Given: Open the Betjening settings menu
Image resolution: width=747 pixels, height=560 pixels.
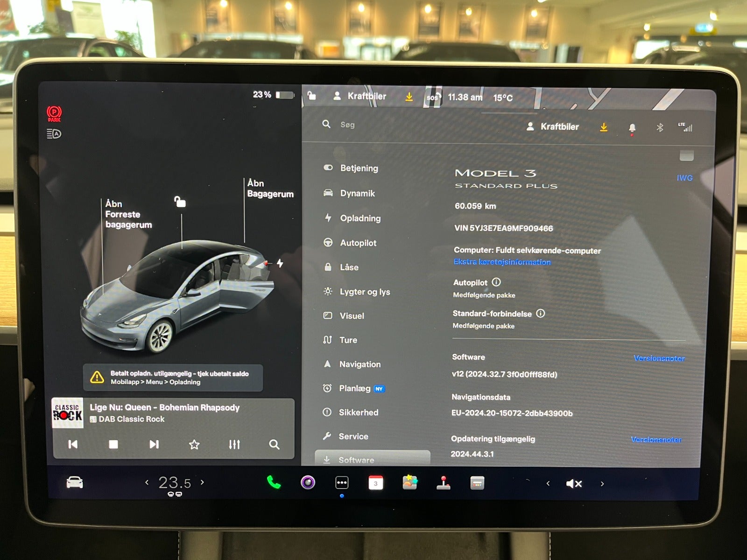Looking at the screenshot, I should (x=351, y=168).
